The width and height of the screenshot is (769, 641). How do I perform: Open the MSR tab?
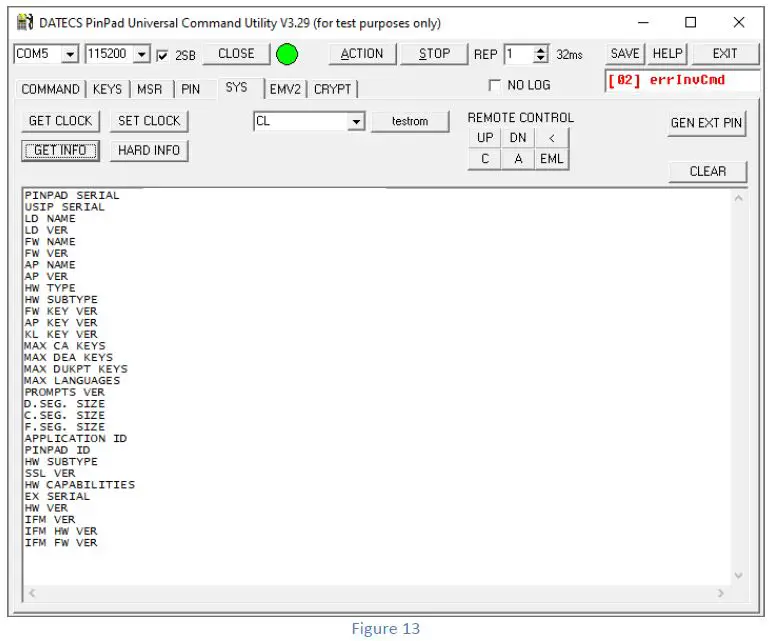pyautogui.click(x=150, y=89)
